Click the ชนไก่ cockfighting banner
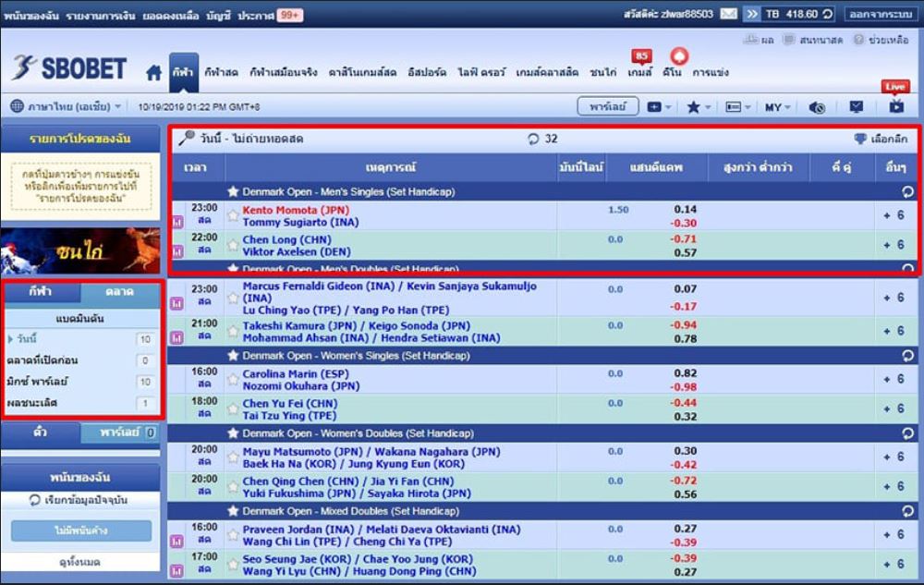The height and width of the screenshot is (585, 924). (x=80, y=251)
